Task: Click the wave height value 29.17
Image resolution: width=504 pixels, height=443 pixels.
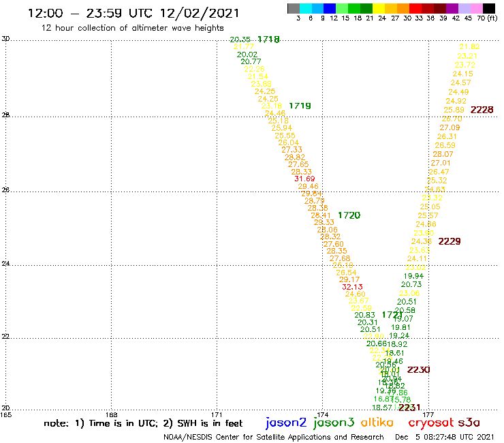Action: [x=349, y=280]
